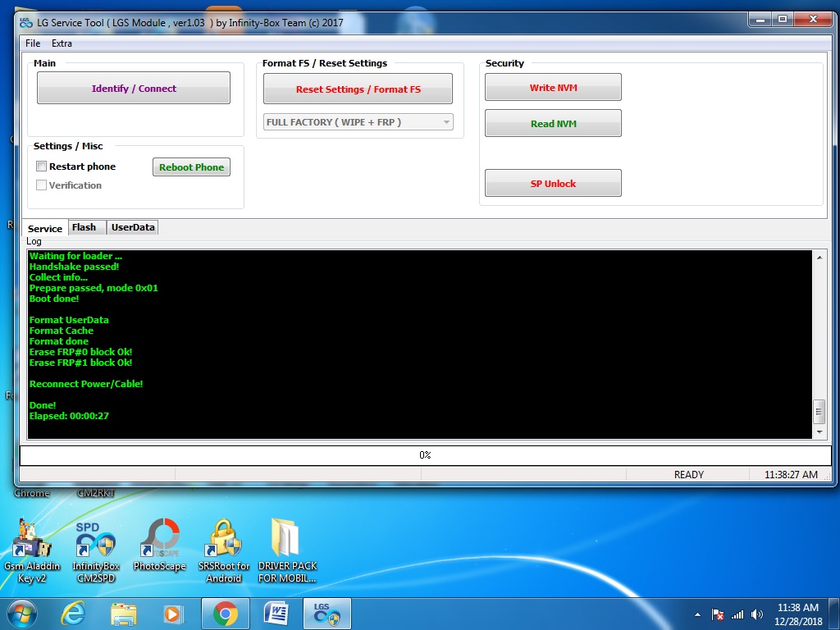Viewport: 840px width, 630px height.
Task: Click 'Handshake passed!' log line
Action: tap(74, 267)
